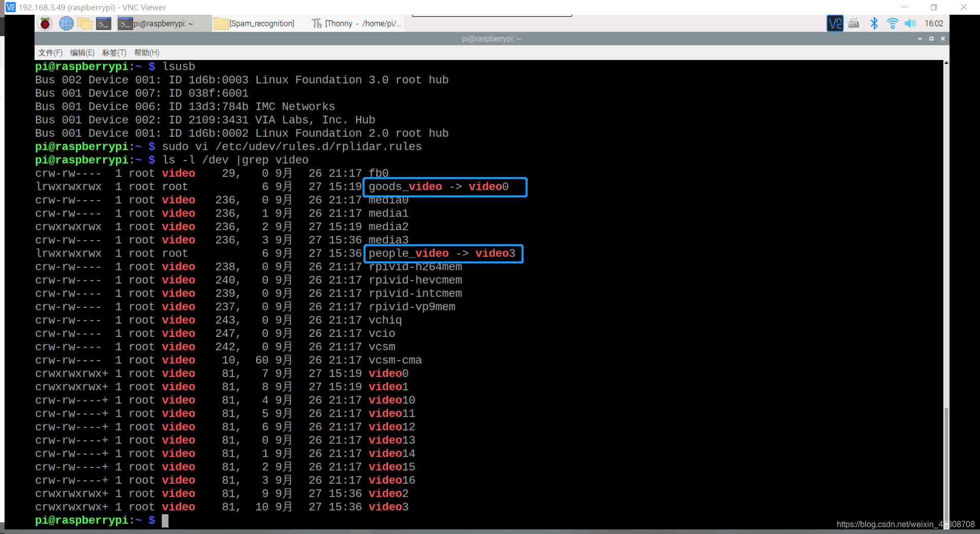The image size is (980, 534).
Task: Click the VNC Viewer logo icon
Action: click(x=11, y=7)
